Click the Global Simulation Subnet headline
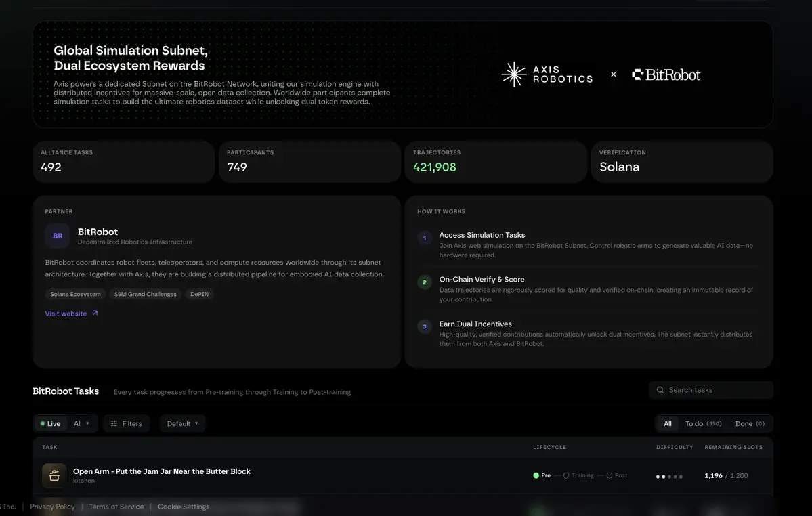The image size is (812, 516). (131, 58)
